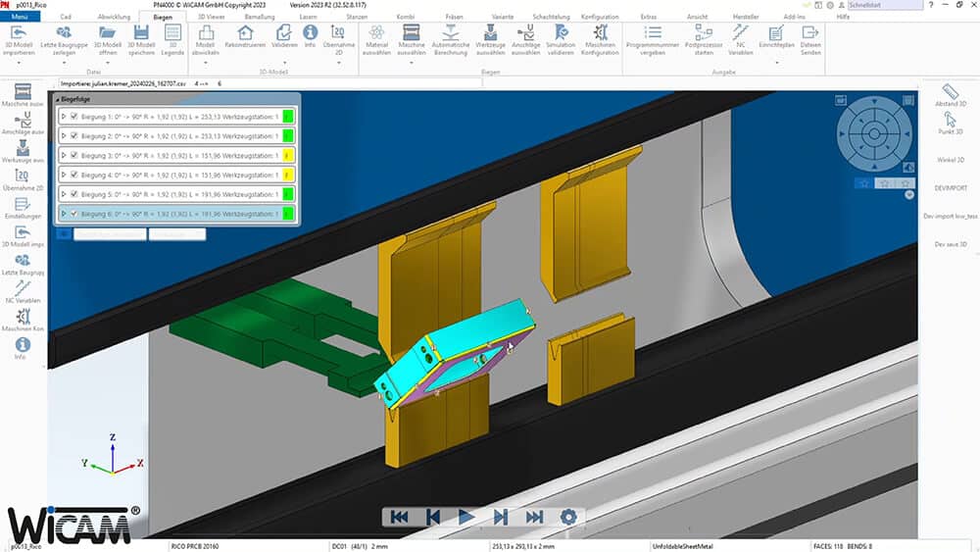Switch to the Laser tab
Screen dimensions: 980x552
click(x=308, y=17)
